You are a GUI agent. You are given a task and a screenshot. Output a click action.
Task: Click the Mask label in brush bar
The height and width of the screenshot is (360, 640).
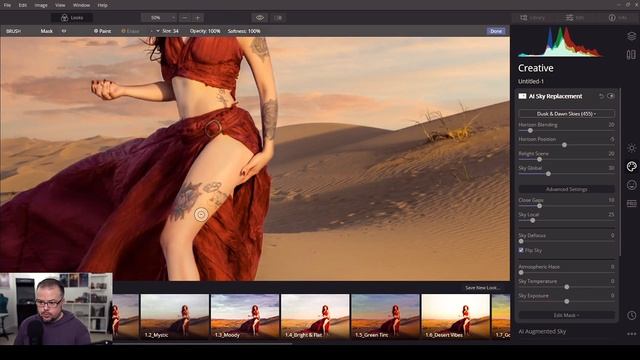(x=47, y=31)
